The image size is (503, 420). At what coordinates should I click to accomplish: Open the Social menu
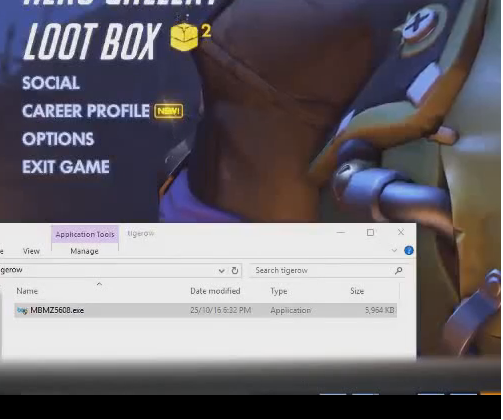51,83
